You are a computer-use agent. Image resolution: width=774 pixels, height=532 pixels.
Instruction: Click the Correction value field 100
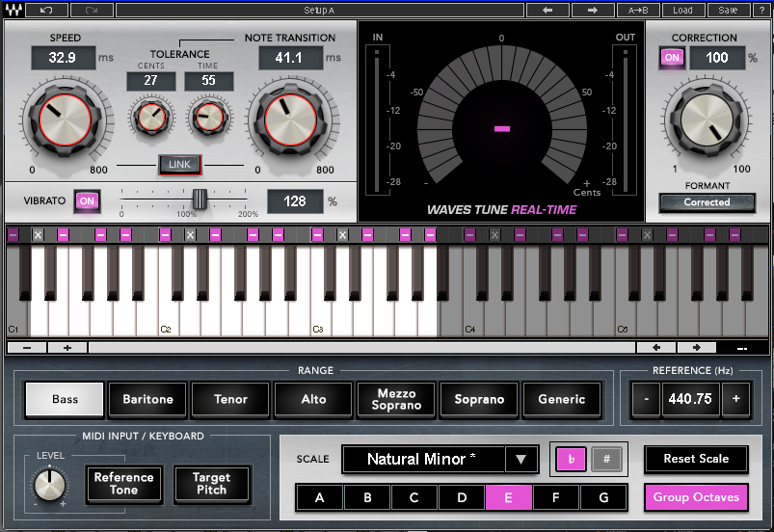click(717, 58)
